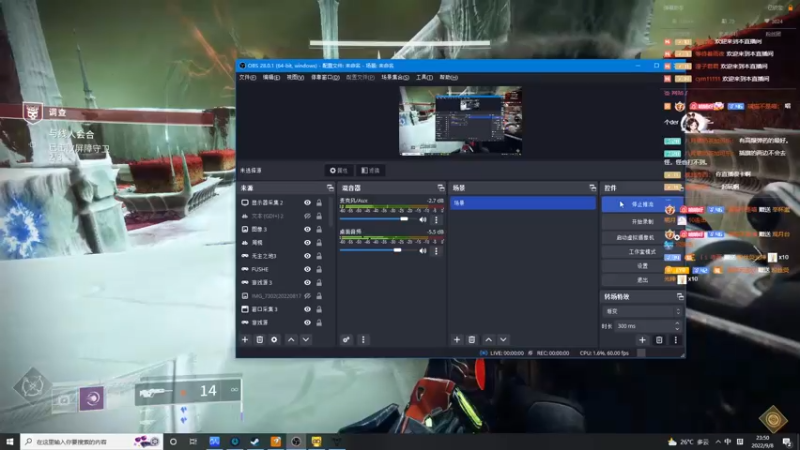The height and width of the screenshot is (450, 800).
Task: Undock the Sources panel with float icon
Action: pyautogui.click(x=330, y=188)
